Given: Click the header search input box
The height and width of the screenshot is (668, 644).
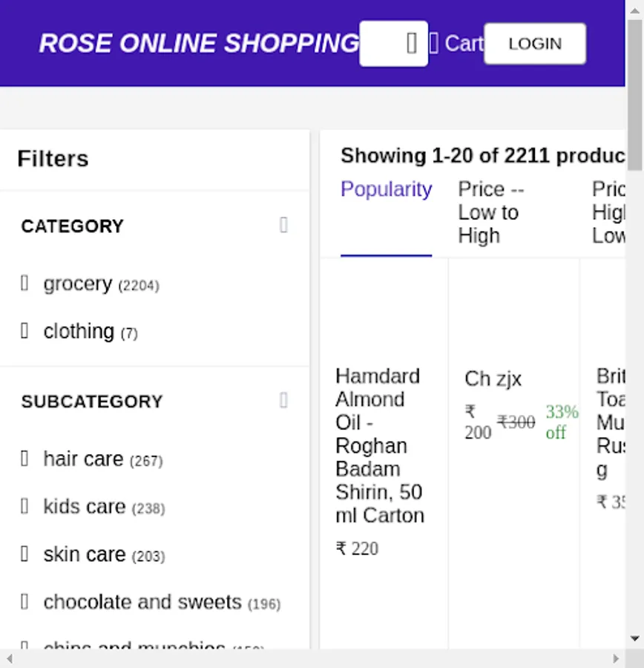Looking at the screenshot, I should [382, 44].
